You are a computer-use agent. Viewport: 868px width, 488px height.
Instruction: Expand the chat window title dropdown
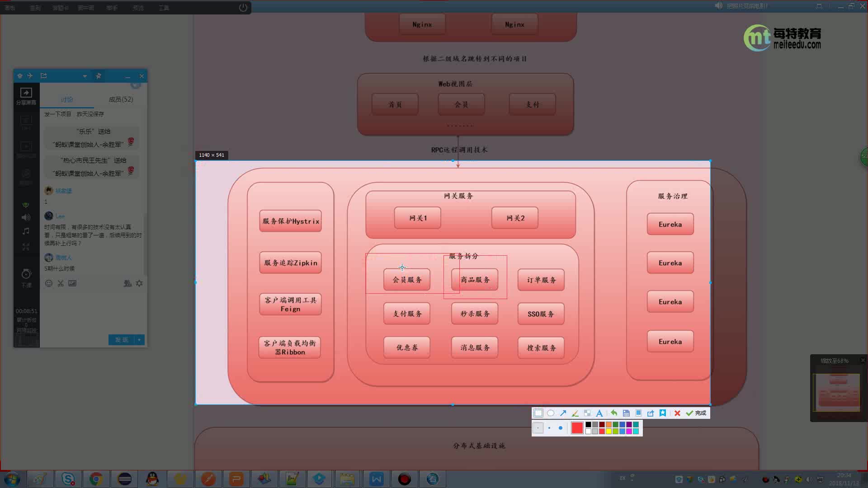pos(85,76)
